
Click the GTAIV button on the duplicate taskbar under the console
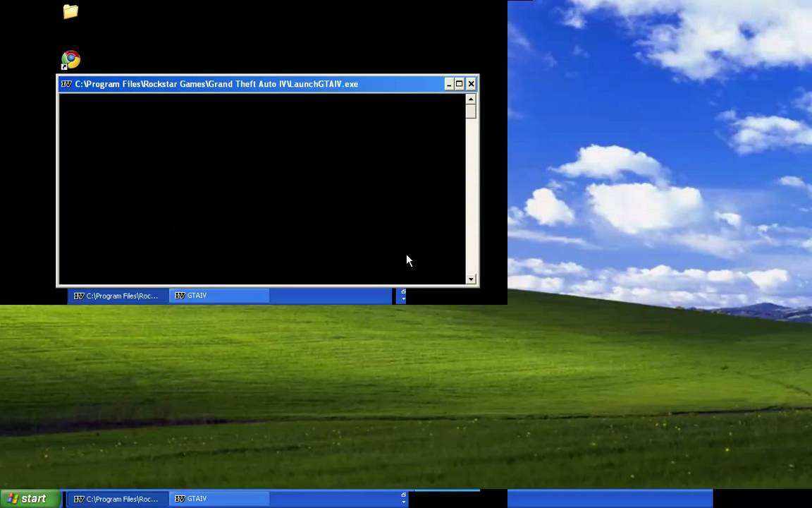click(219, 296)
